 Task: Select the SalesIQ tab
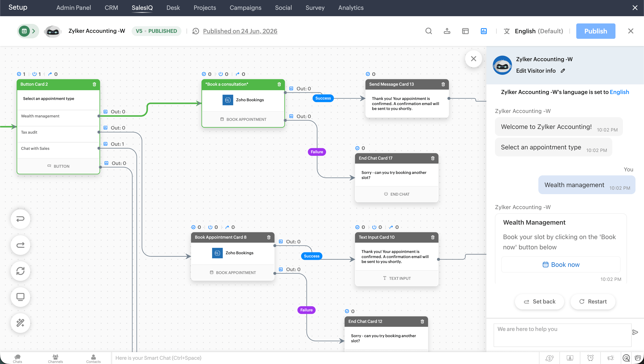[x=142, y=7]
